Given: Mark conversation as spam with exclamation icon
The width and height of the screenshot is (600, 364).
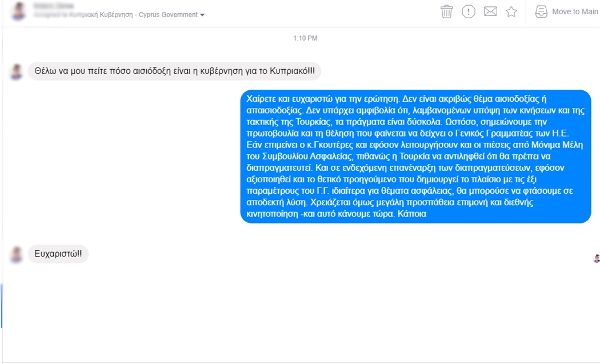Looking at the screenshot, I should click(x=469, y=11).
